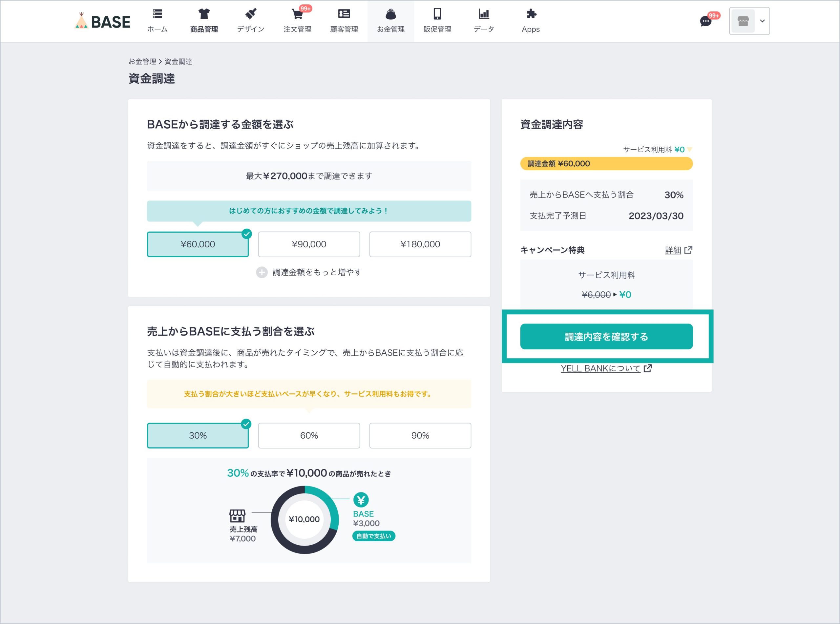Click the 最大¥270,000まで調達できます text
The image size is (840, 624).
(x=309, y=176)
